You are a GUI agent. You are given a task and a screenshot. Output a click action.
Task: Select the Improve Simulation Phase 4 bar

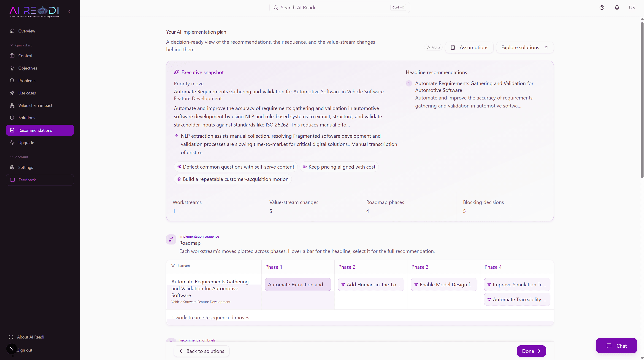point(517,285)
